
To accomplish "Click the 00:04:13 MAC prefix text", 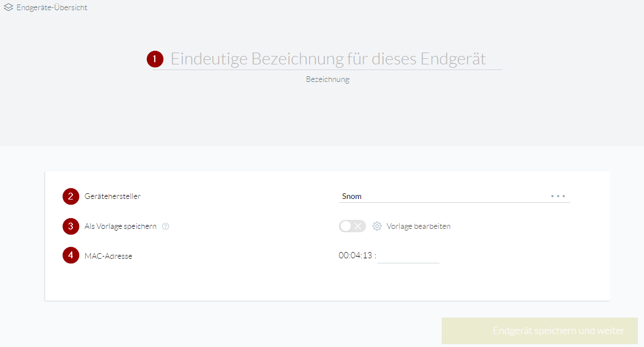I will tap(355, 255).
